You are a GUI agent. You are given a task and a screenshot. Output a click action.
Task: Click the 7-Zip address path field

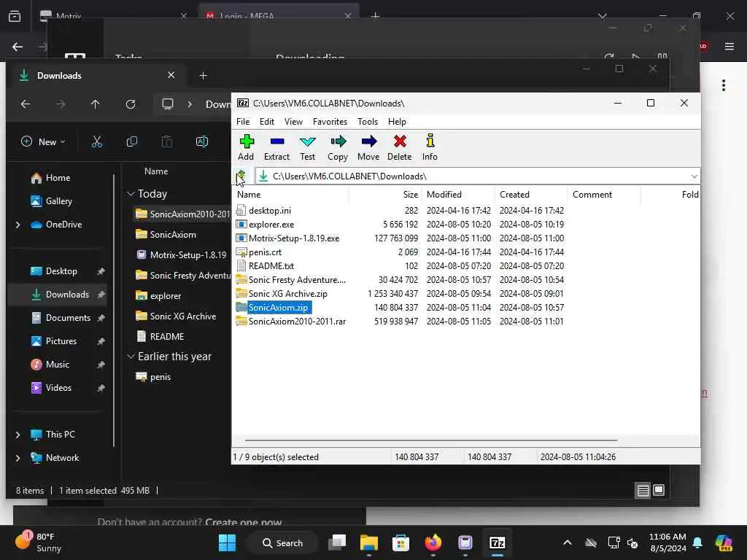tap(477, 176)
